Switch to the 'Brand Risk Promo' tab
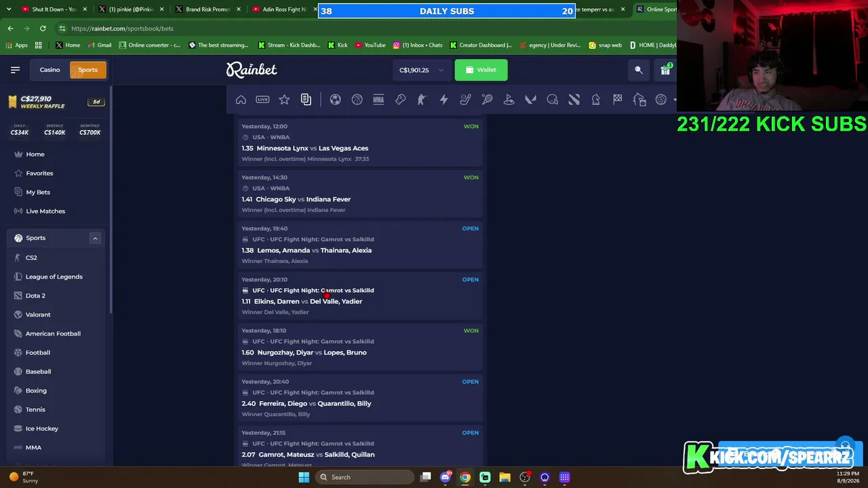The width and height of the screenshot is (868, 488). coord(208,9)
